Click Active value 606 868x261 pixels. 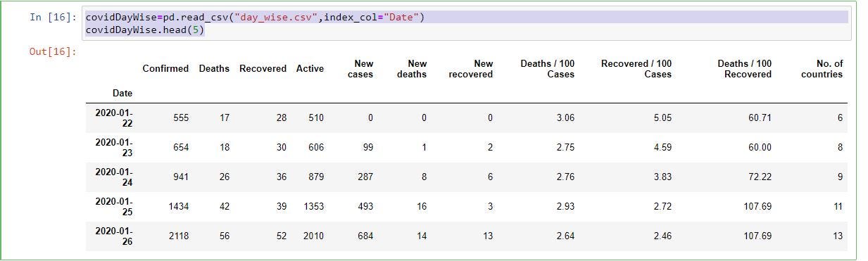(315, 148)
